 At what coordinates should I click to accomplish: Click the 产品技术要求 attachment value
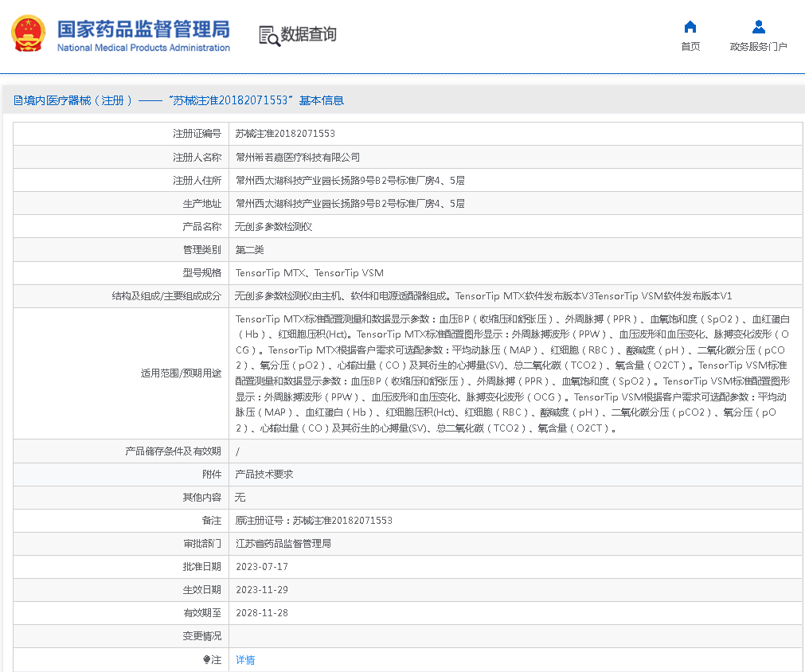point(264,474)
